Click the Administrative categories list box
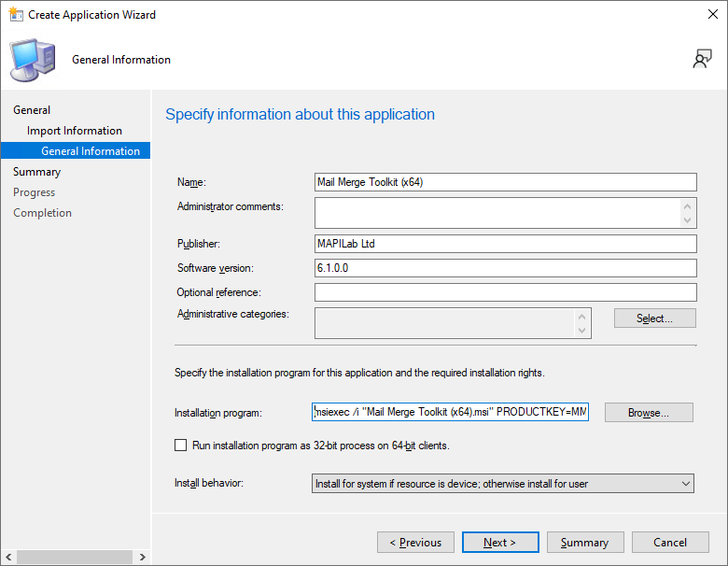The width and height of the screenshot is (728, 566). pyautogui.click(x=453, y=323)
